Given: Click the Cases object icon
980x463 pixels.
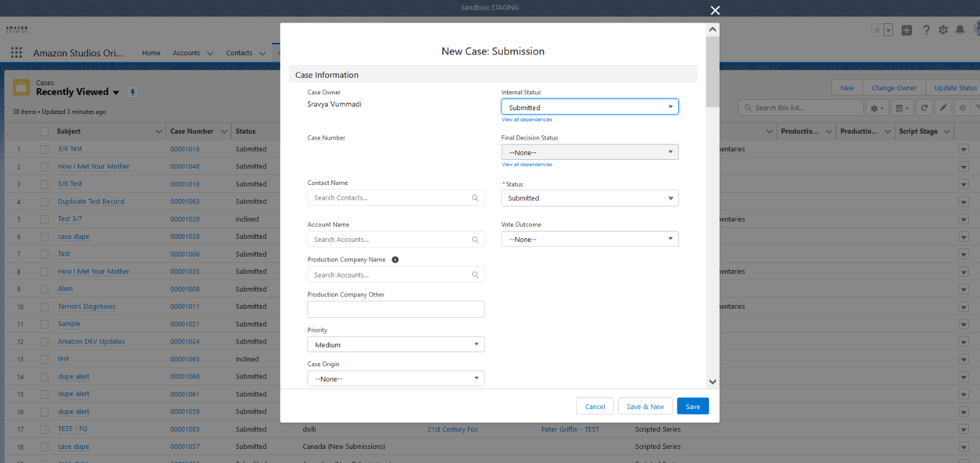Looking at the screenshot, I should coord(21,87).
